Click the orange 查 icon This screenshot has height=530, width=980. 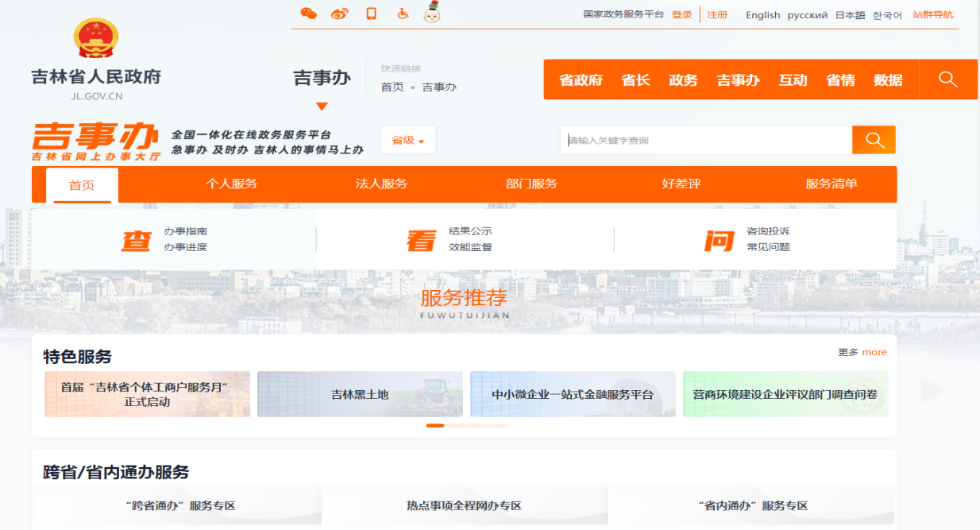(136, 240)
